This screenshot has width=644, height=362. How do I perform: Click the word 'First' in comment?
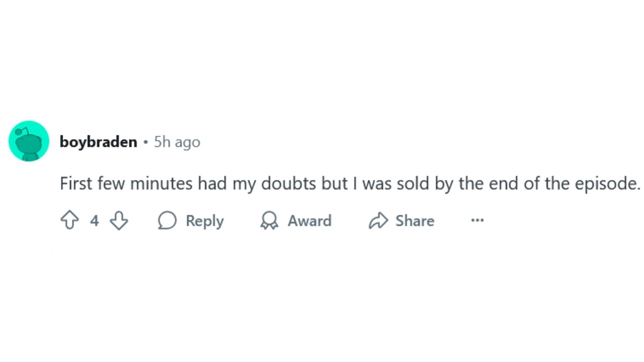(76, 183)
